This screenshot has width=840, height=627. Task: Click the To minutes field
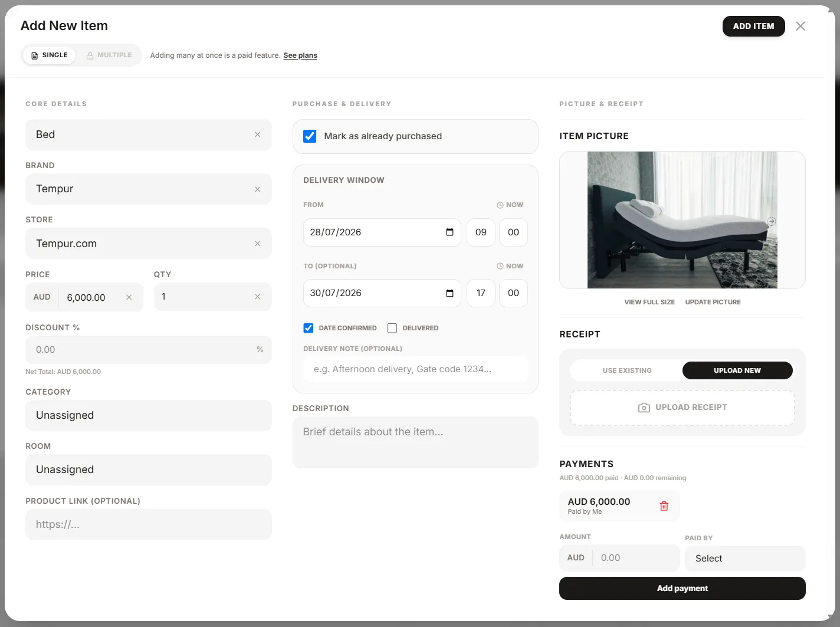click(513, 293)
